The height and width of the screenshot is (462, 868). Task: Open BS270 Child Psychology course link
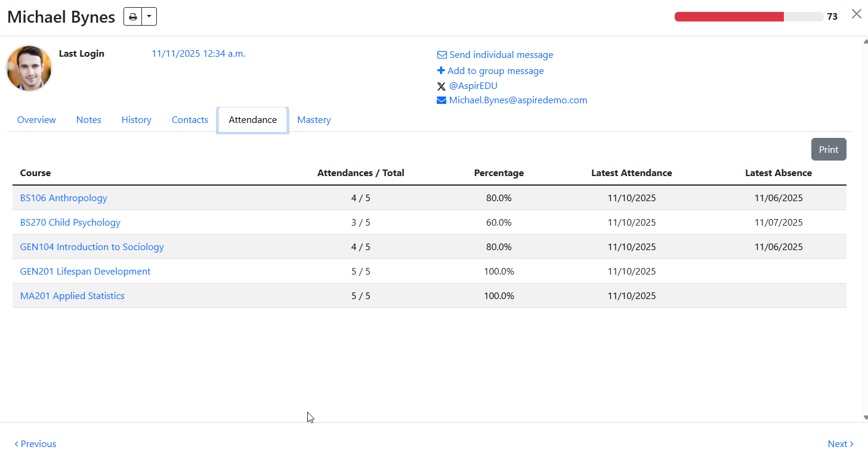(70, 223)
